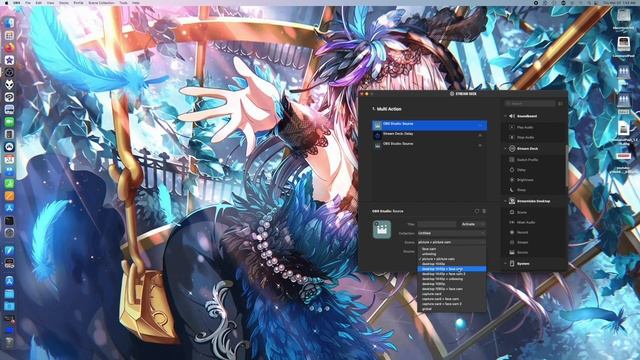This screenshot has width=640, height=360.
Task: Choose 'capture card + face cam' option
Action: (451, 299)
